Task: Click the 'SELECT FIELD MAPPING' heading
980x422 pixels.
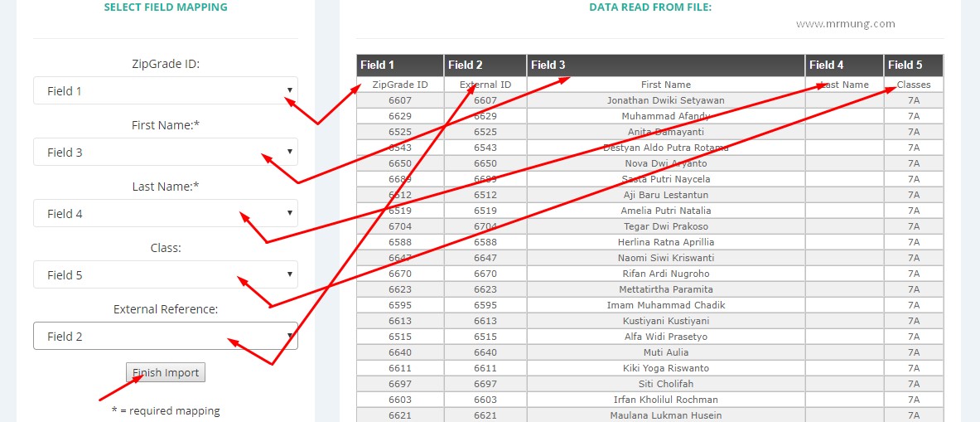Action: 166,7
